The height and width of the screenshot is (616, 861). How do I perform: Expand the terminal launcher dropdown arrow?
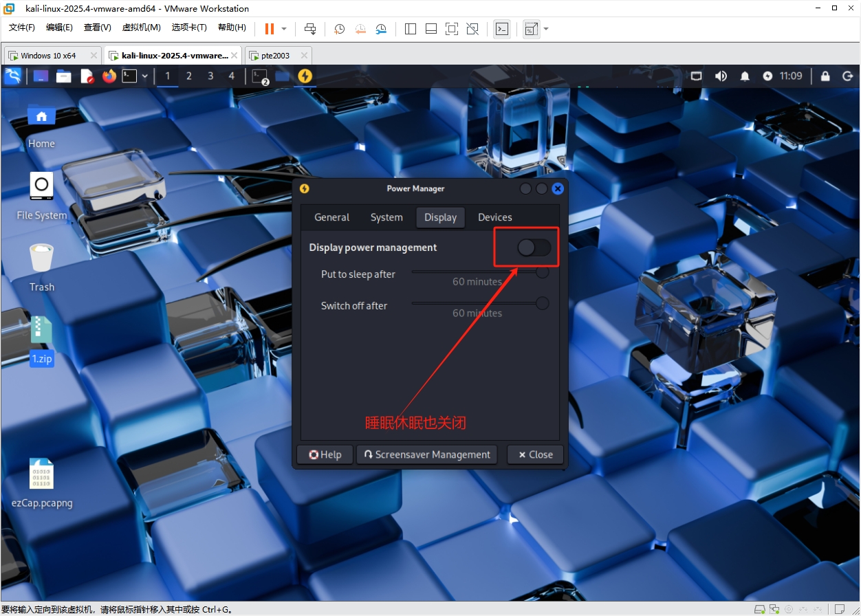click(144, 76)
